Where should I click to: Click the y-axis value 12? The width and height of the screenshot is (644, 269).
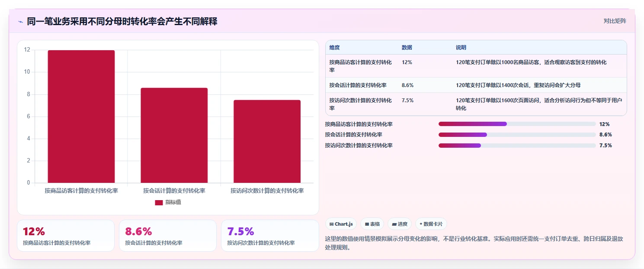point(27,50)
